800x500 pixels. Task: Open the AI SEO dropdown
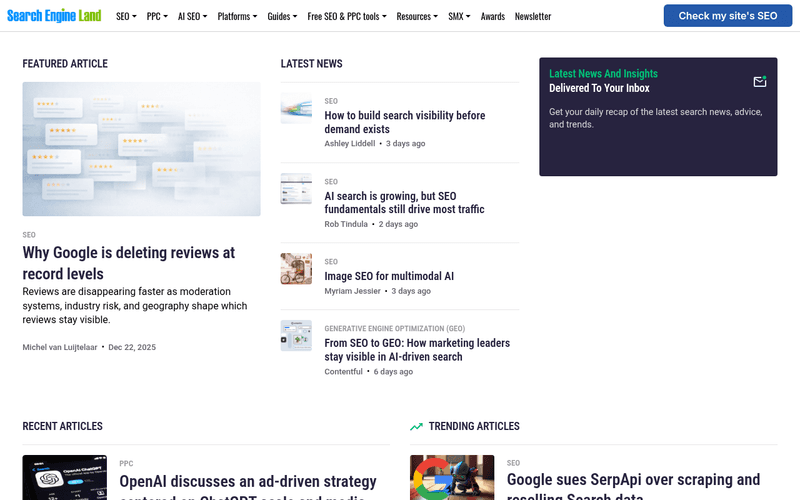pos(192,16)
